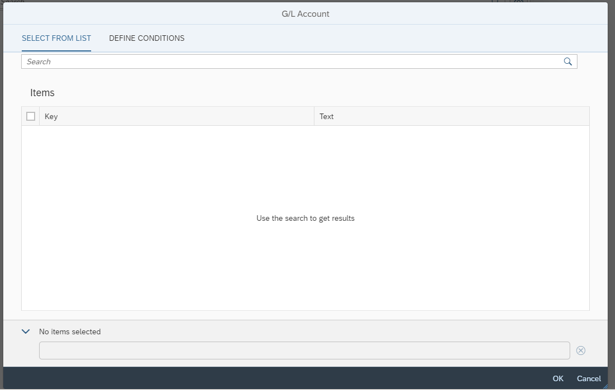Click the 'Use the search to get results' message
Viewport: 615px width, 390px height.
tap(305, 218)
